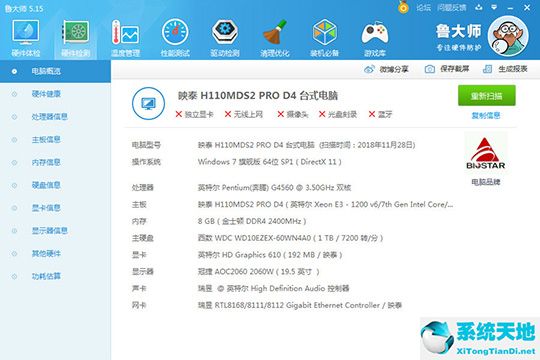Click the HD Graphics 610 value
The height and width of the screenshot is (360, 540).
coord(270,255)
